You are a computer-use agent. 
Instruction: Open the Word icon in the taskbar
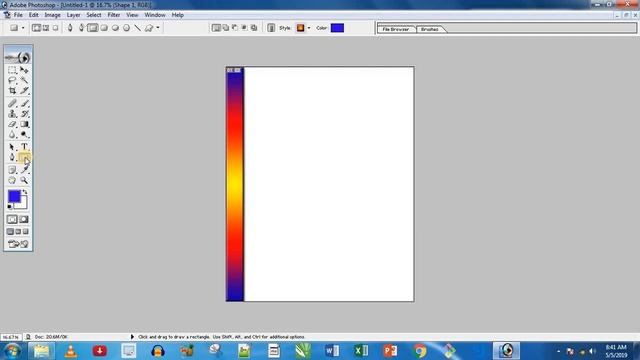(332, 351)
